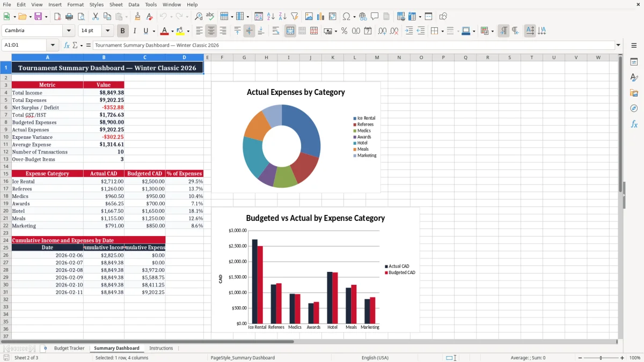Export directly as PDF icon
644x362 pixels.
(57, 17)
